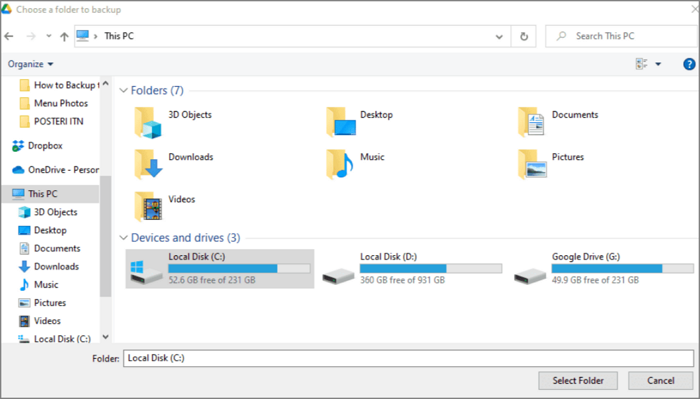Cancel the folder selection dialog
Screen dimensions: 700x399
[x=661, y=381]
